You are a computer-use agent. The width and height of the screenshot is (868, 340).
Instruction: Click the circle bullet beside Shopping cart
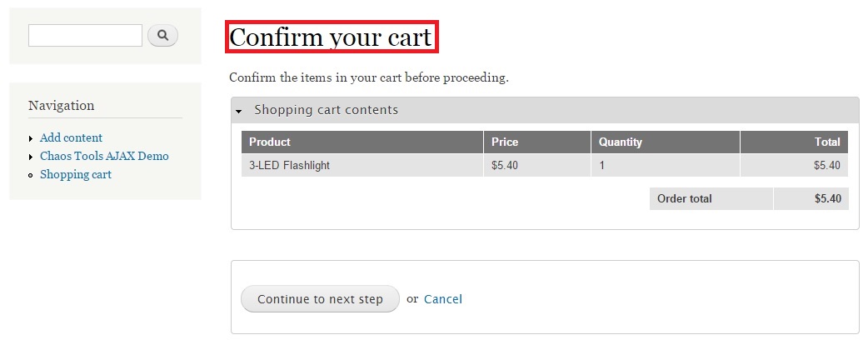coord(31,175)
